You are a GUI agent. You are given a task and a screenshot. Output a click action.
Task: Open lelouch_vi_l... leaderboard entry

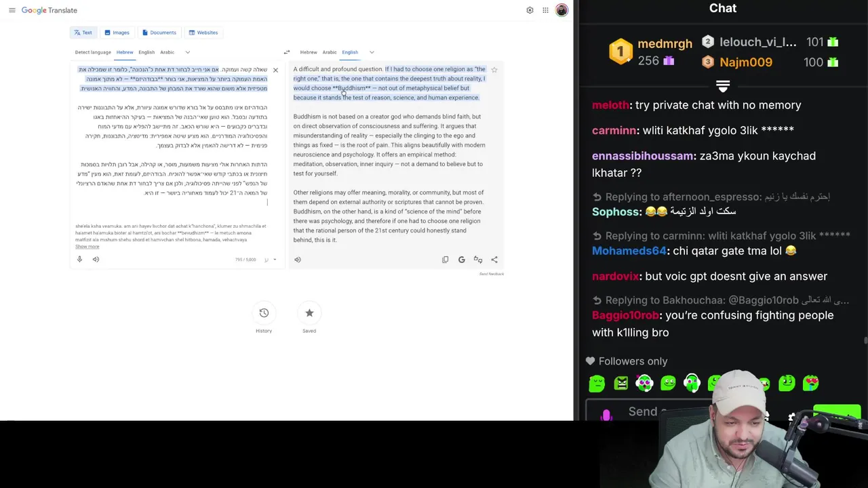coord(770,42)
